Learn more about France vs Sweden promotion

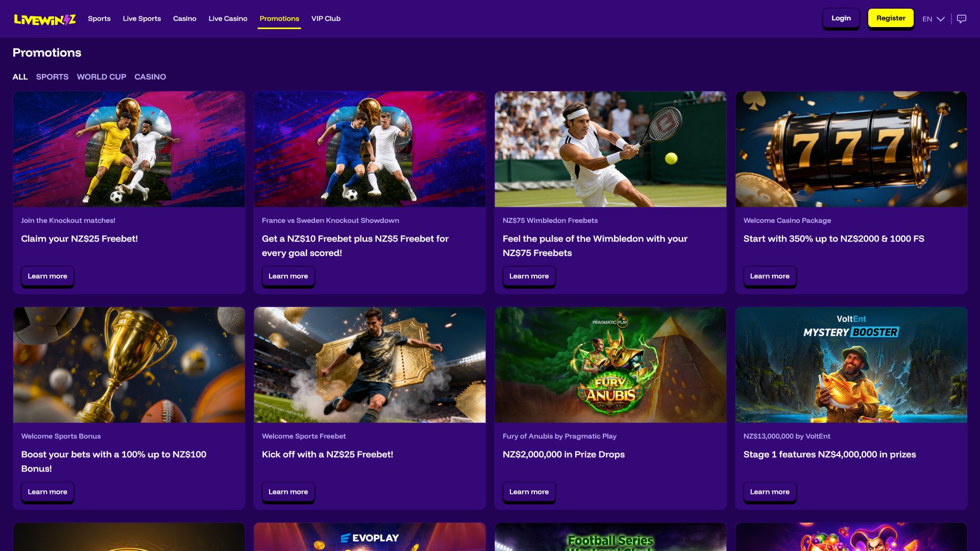click(x=288, y=277)
